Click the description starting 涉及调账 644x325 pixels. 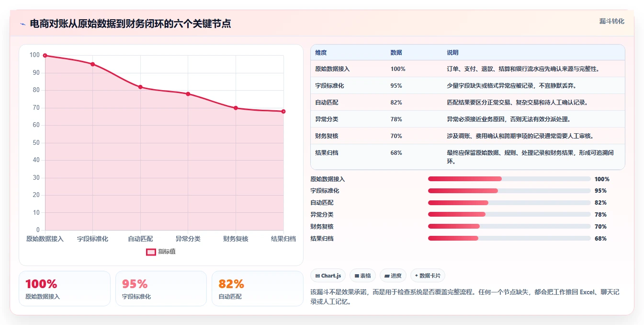coord(520,136)
